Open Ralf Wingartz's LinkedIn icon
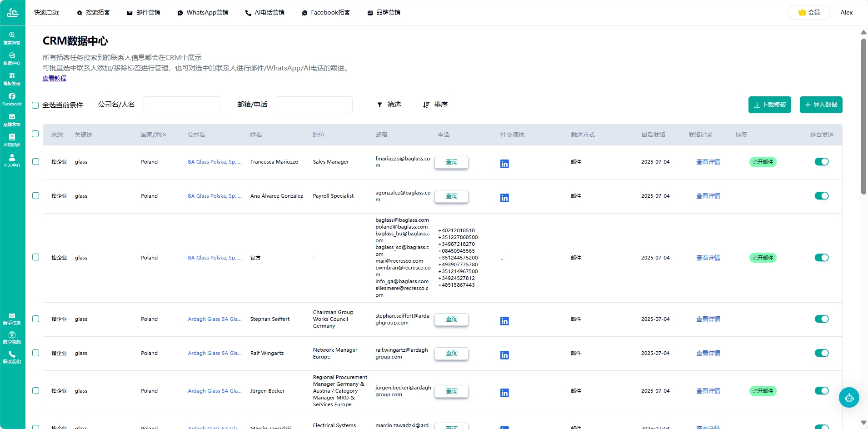 (x=504, y=355)
